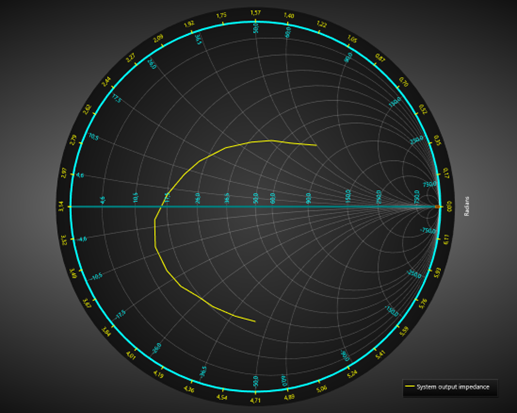Click the 5,59 angle label

(404, 331)
